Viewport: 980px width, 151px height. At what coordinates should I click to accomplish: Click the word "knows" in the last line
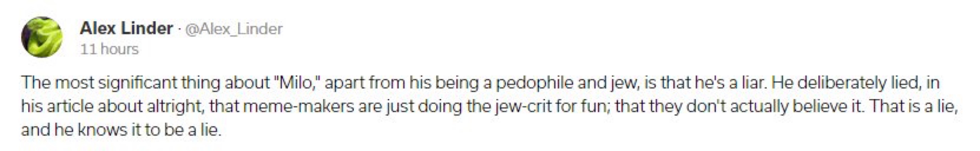pos(103,130)
